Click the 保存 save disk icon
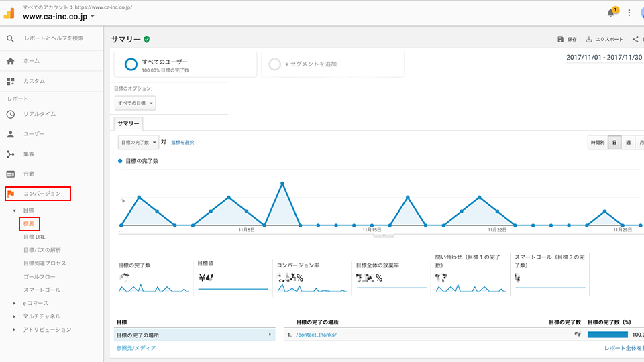 (560, 40)
